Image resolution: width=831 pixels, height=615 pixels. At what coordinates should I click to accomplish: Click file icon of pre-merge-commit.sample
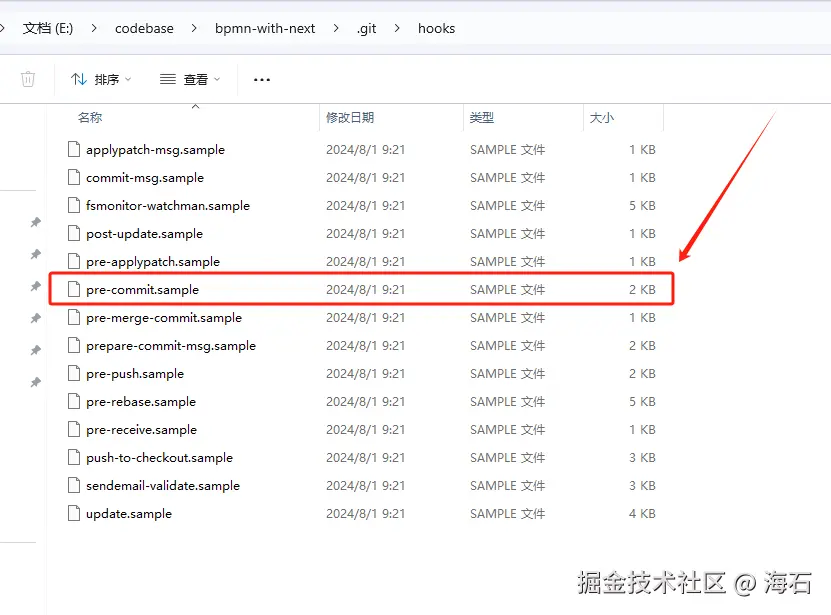tap(74, 318)
